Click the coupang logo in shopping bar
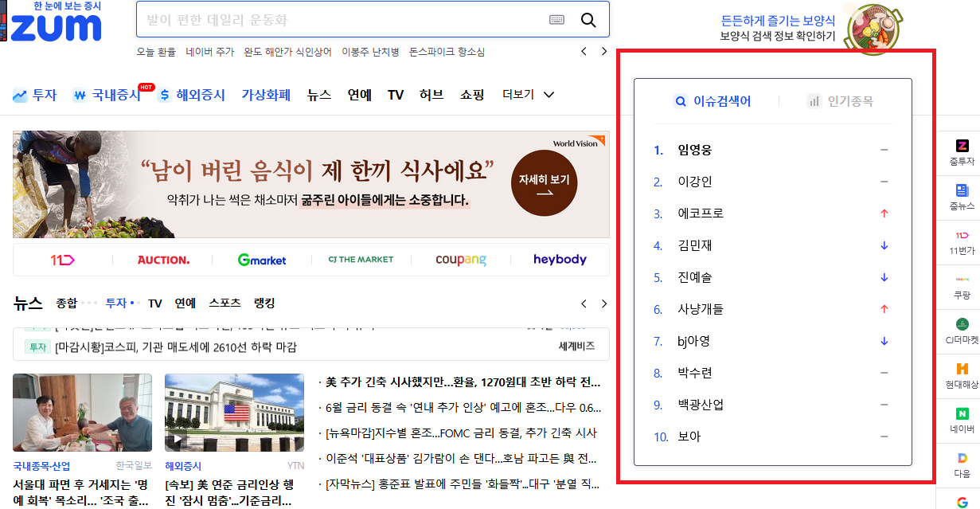Screen dimensions: 980x509 pyautogui.click(x=461, y=260)
